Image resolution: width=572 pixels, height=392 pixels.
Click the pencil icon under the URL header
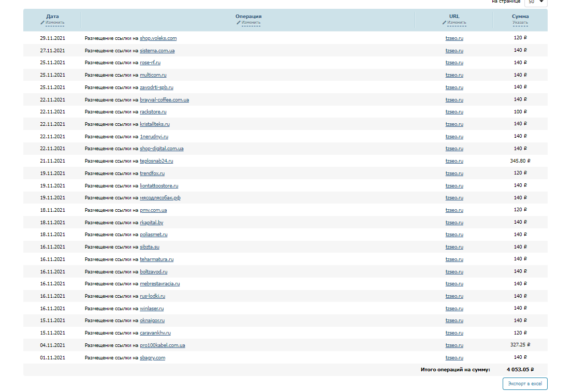coord(444,23)
